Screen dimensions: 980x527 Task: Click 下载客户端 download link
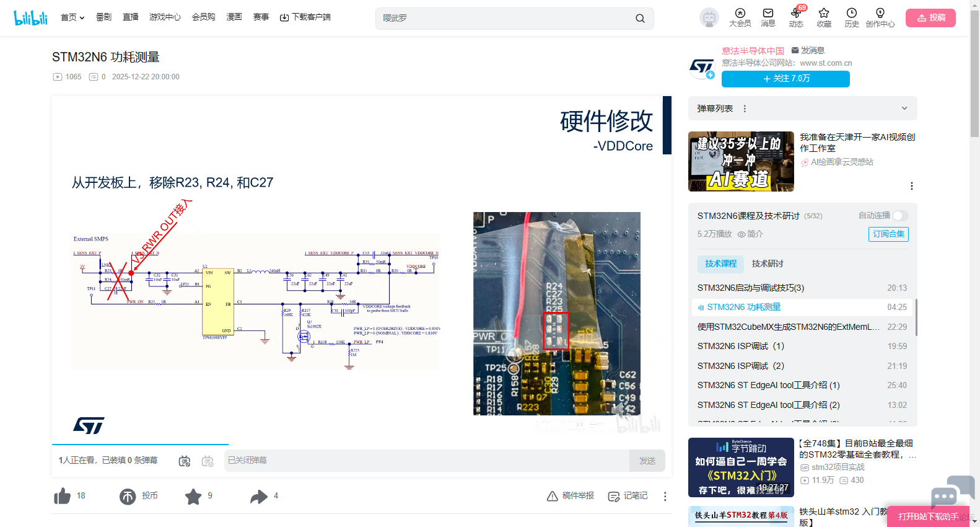pyautogui.click(x=305, y=17)
